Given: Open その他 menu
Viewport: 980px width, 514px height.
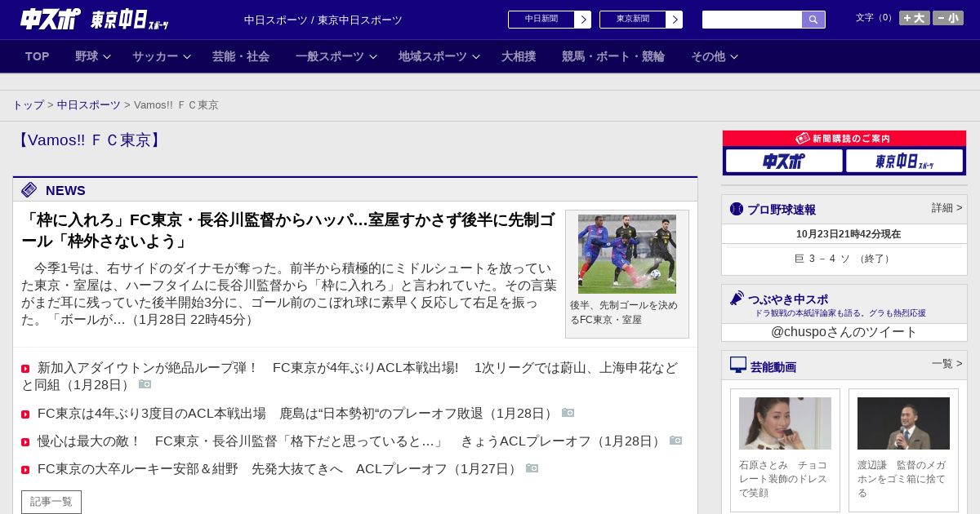Looking at the screenshot, I should pyautogui.click(x=708, y=56).
